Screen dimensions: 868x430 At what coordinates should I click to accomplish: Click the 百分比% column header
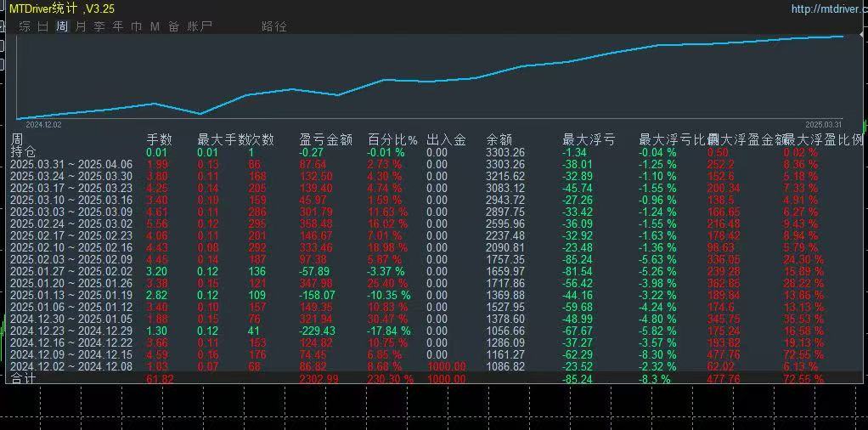[393, 139]
